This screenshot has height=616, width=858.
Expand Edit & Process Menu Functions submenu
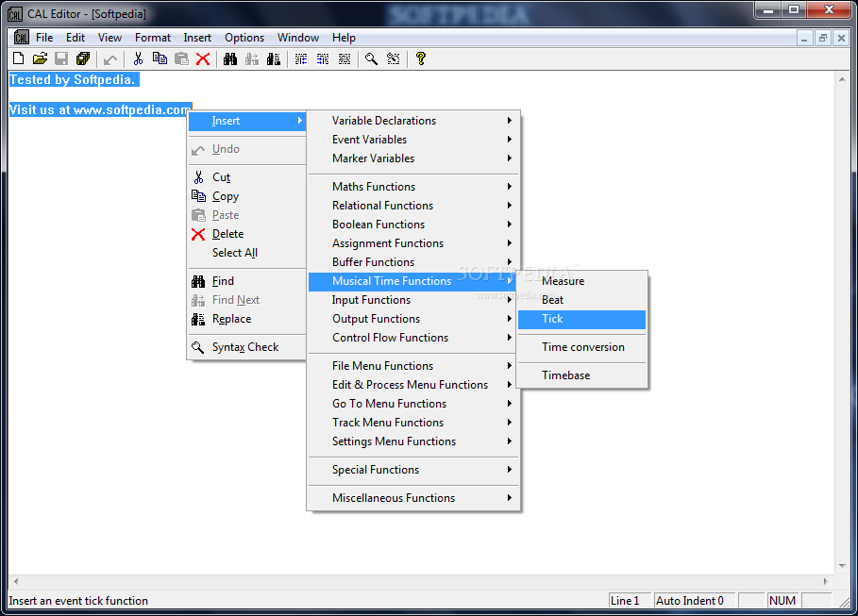pos(413,385)
